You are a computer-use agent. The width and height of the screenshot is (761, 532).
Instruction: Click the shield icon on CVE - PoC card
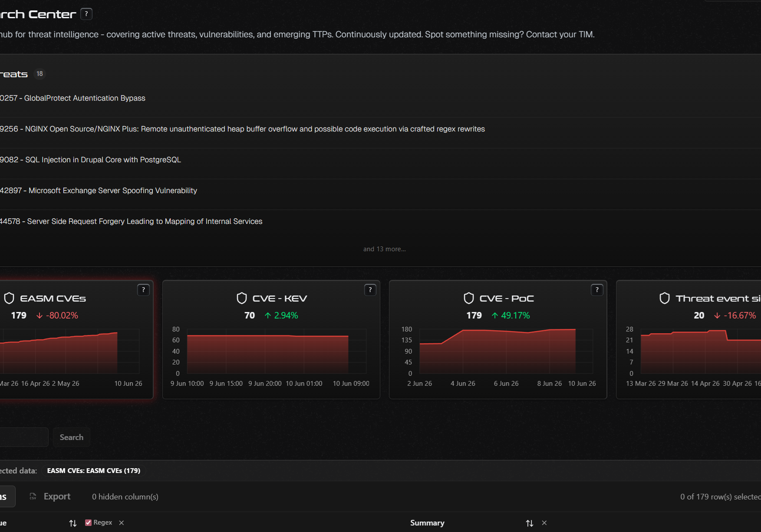(x=469, y=298)
